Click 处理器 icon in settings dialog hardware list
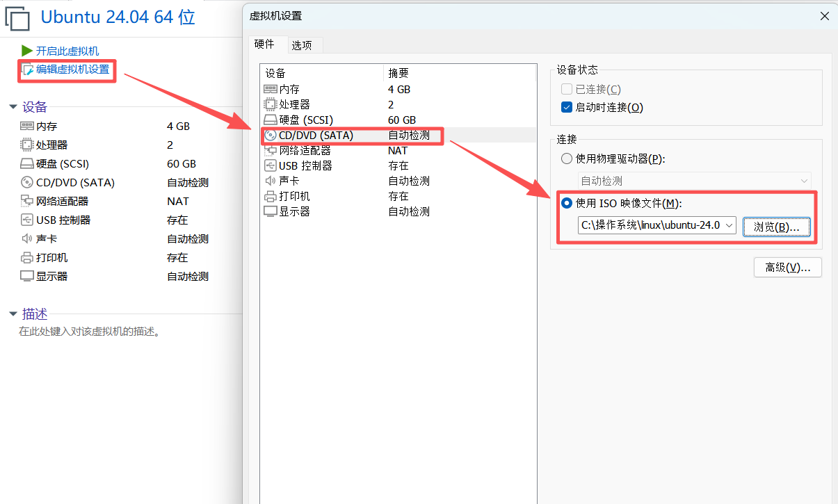Viewport: 838px width, 504px height. click(x=271, y=104)
